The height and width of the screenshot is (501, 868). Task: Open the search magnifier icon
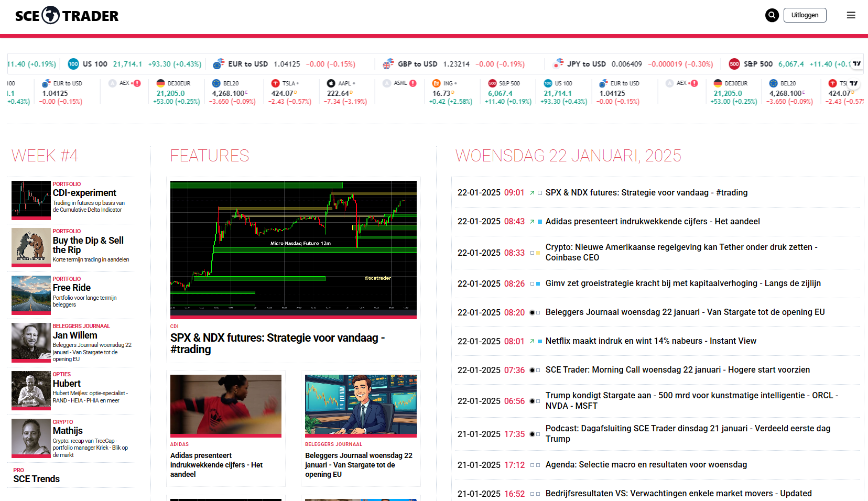tap(772, 15)
